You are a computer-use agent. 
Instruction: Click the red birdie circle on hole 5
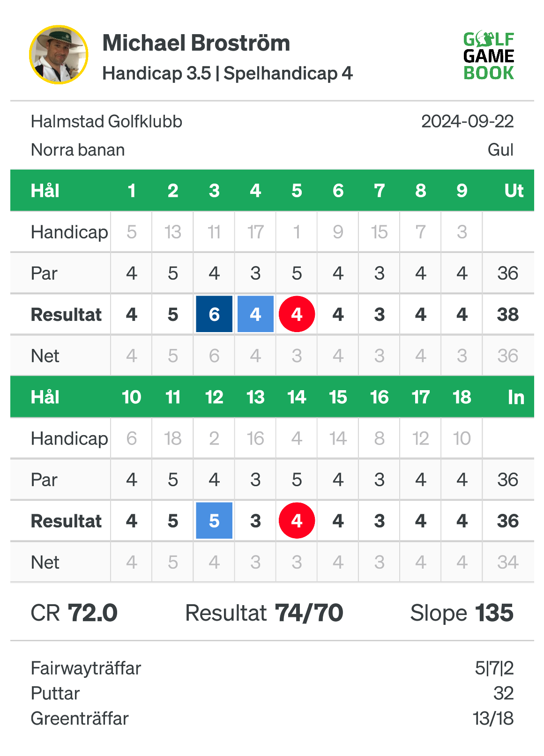tap(297, 314)
